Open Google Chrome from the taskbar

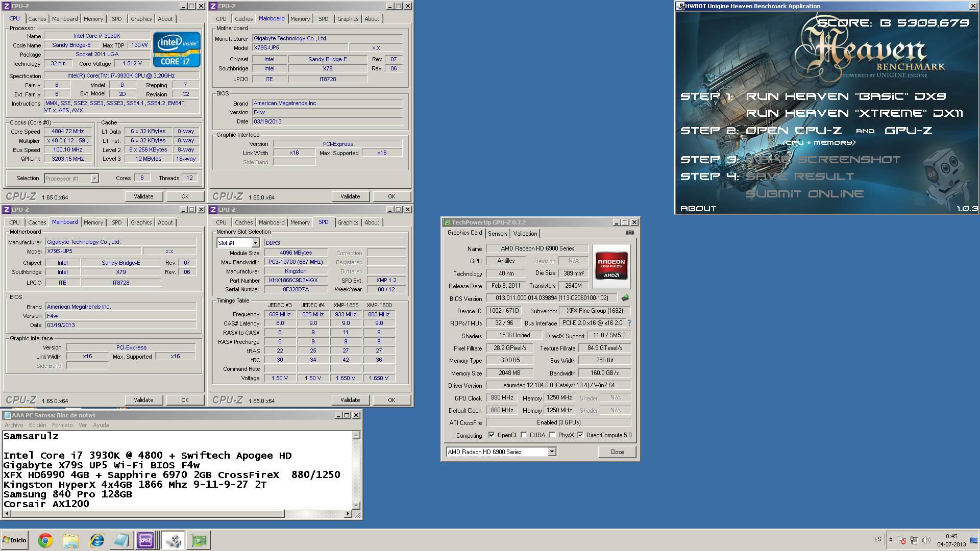[x=45, y=540]
